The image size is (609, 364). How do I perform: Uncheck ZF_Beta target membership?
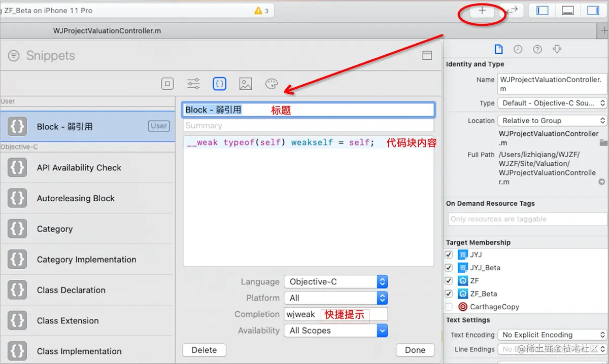coord(449,294)
